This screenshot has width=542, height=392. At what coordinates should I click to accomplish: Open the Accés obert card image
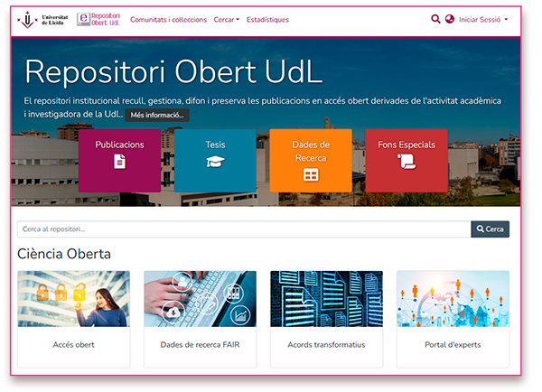point(74,299)
